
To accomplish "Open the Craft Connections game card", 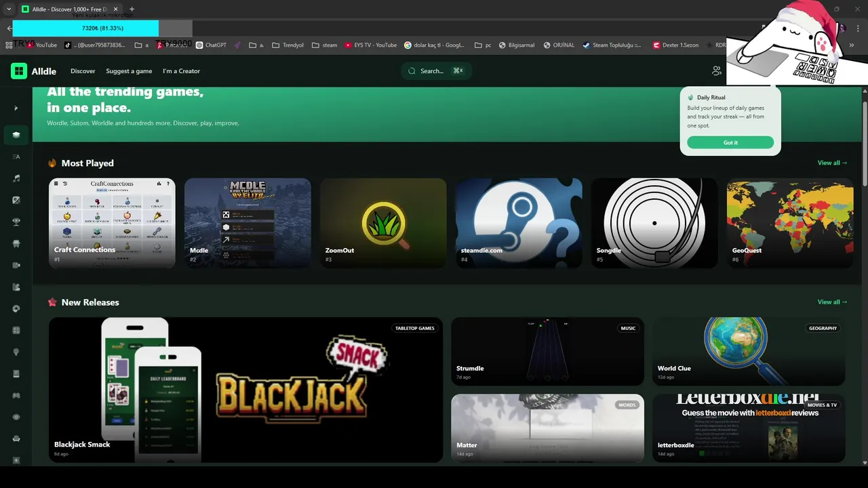I will click(x=112, y=223).
